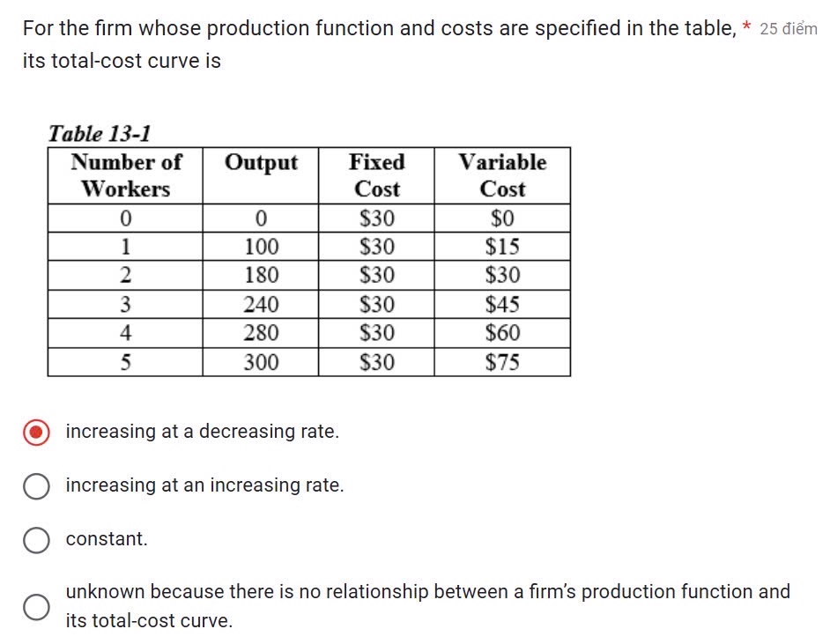
Task: Click the 'Fixed Cost' column header
Action: point(378,175)
